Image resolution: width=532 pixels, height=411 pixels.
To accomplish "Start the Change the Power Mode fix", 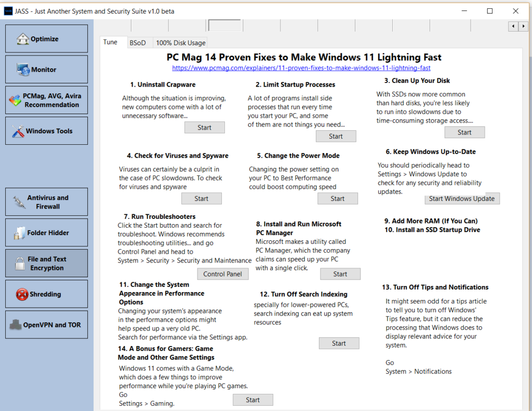I will click(x=338, y=199).
